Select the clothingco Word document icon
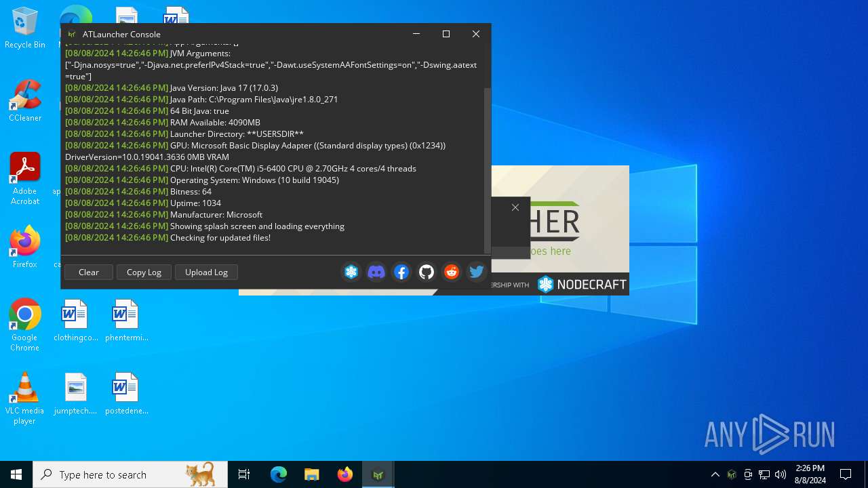Viewport: 868px width, 488px height. [x=75, y=321]
